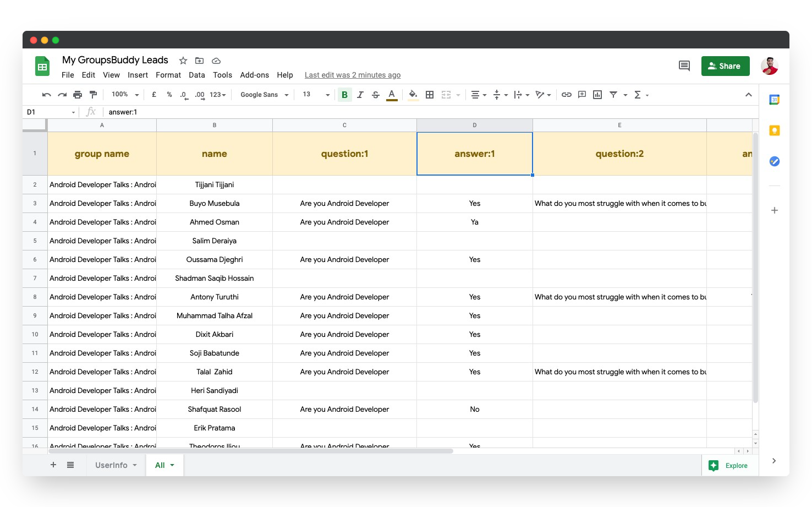Open the insert chart tool
812x507 pixels.
tap(597, 94)
